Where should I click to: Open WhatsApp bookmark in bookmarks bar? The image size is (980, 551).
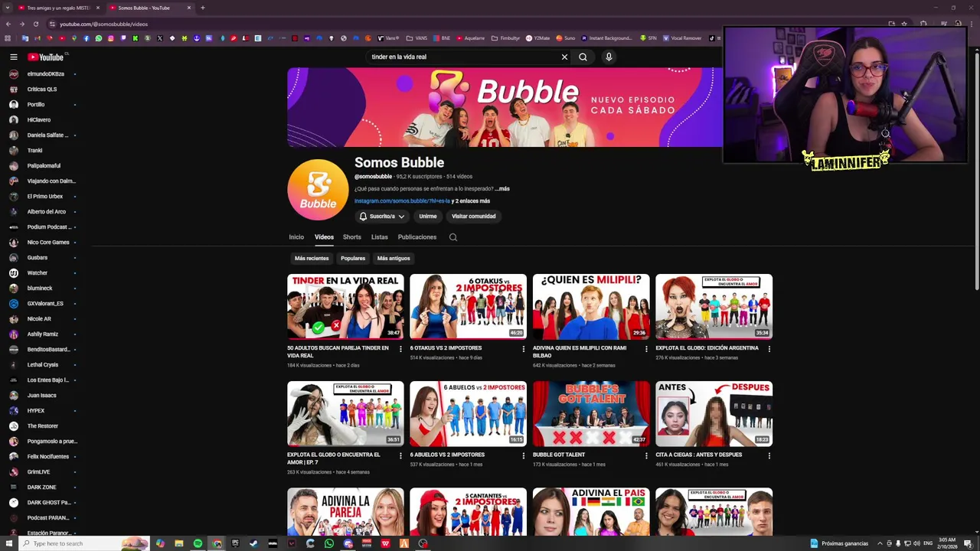(99, 38)
